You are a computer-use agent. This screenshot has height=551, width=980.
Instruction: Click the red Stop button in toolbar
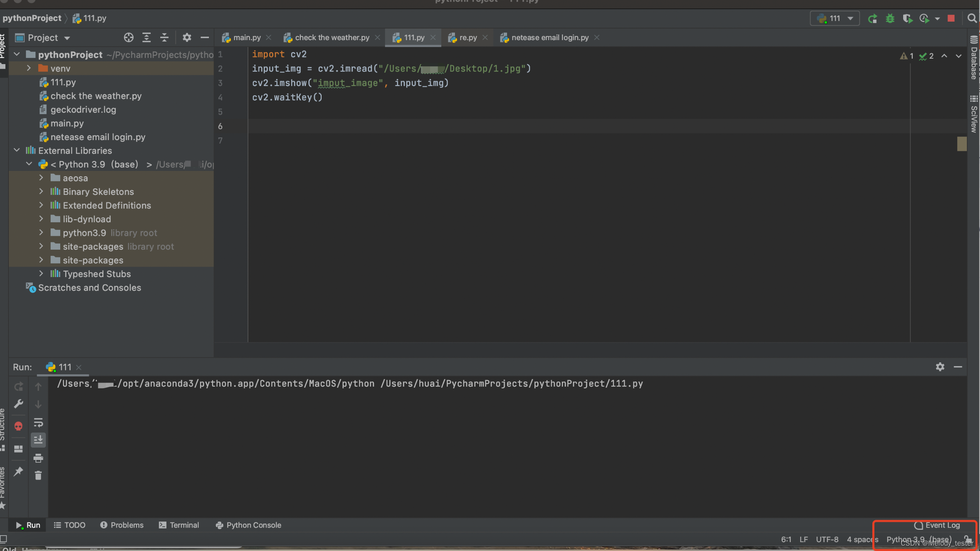point(951,19)
